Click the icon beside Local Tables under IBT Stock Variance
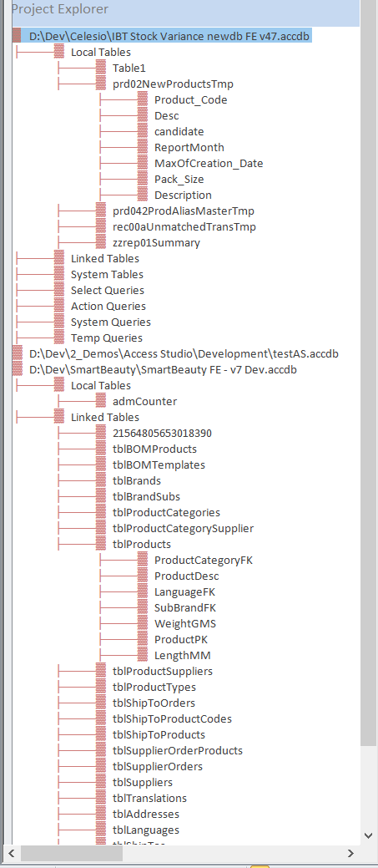Viewport: 378px width, 868px height. point(59,53)
